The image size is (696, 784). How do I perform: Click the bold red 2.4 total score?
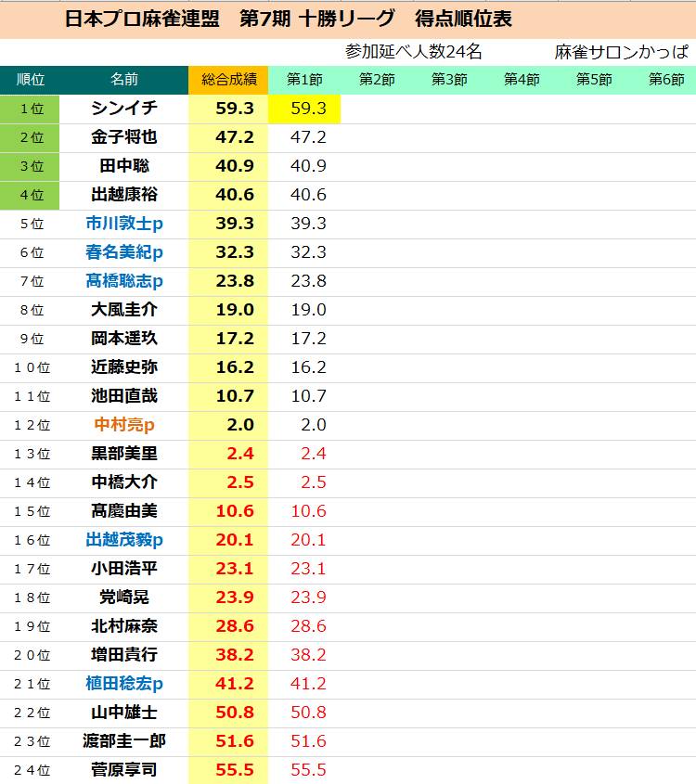pyautogui.click(x=240, y=454)
